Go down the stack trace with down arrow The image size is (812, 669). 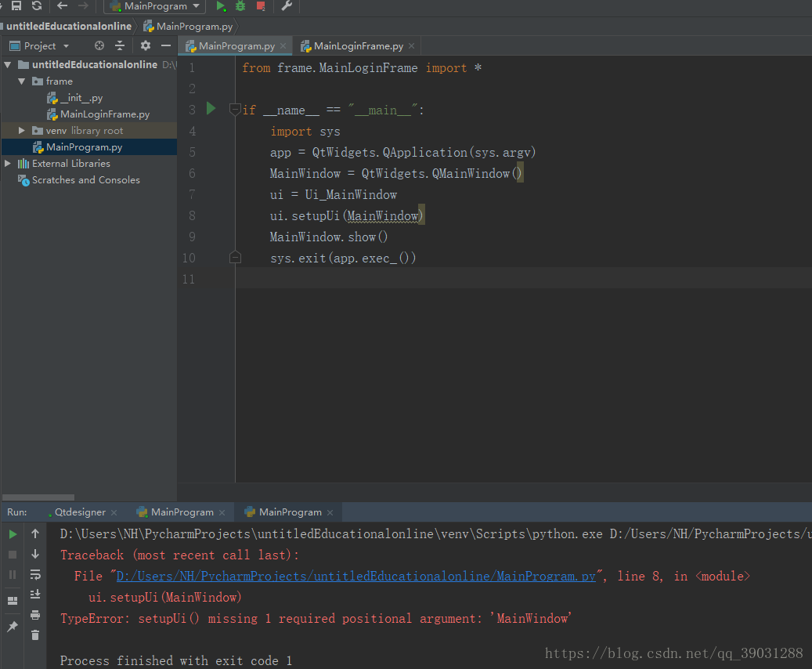(35, 554)
